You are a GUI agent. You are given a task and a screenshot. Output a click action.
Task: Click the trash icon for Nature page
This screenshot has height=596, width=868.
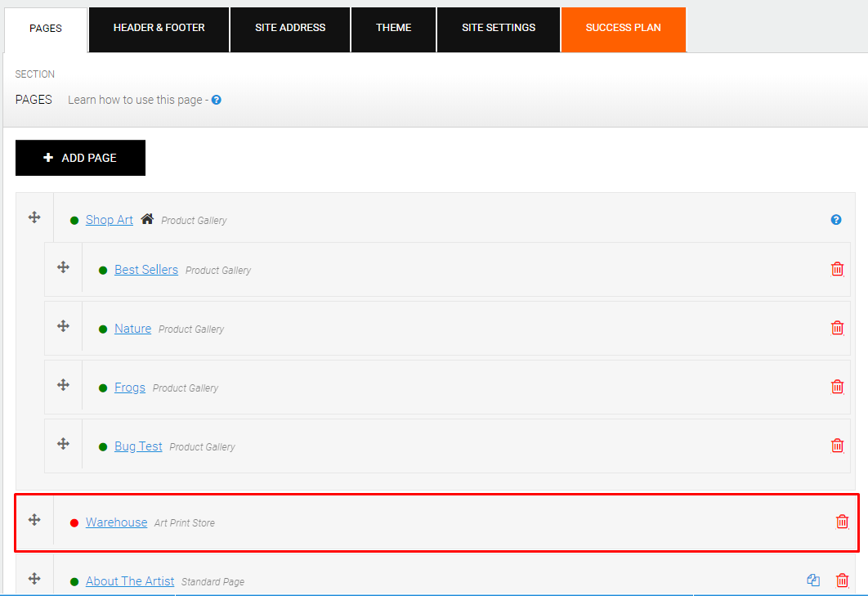[x=837, y=328]
